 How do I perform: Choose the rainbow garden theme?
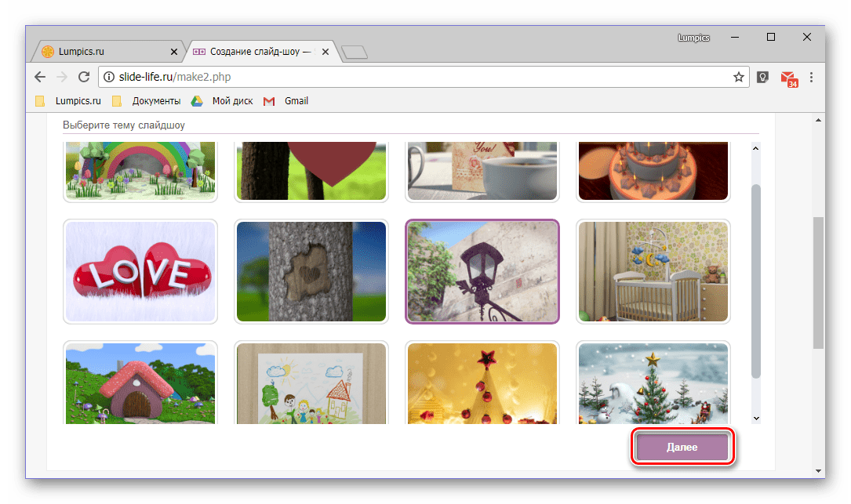140,171
